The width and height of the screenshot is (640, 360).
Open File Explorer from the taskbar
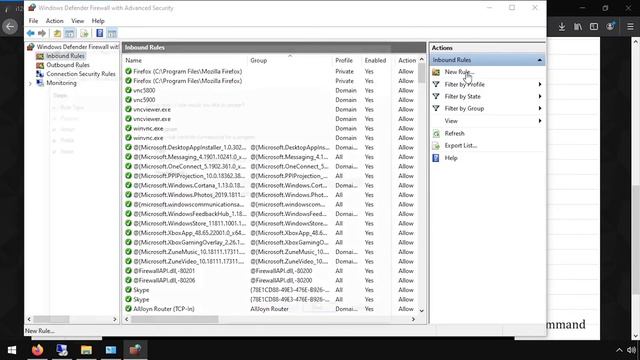(86, 350)
